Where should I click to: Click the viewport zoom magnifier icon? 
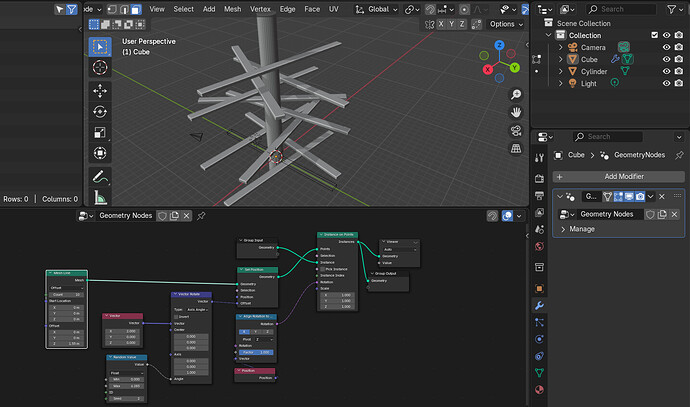pos(516,94)
